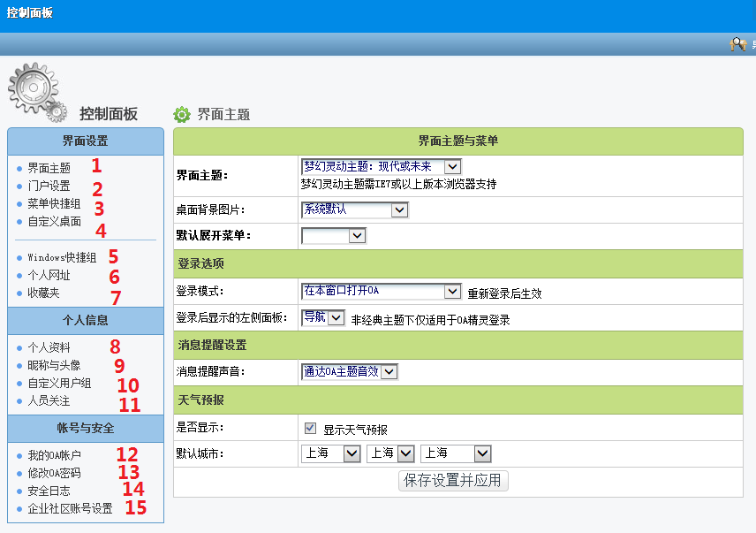
Task: Open 个人资料 under 个人信息
Action: point(49,348)
